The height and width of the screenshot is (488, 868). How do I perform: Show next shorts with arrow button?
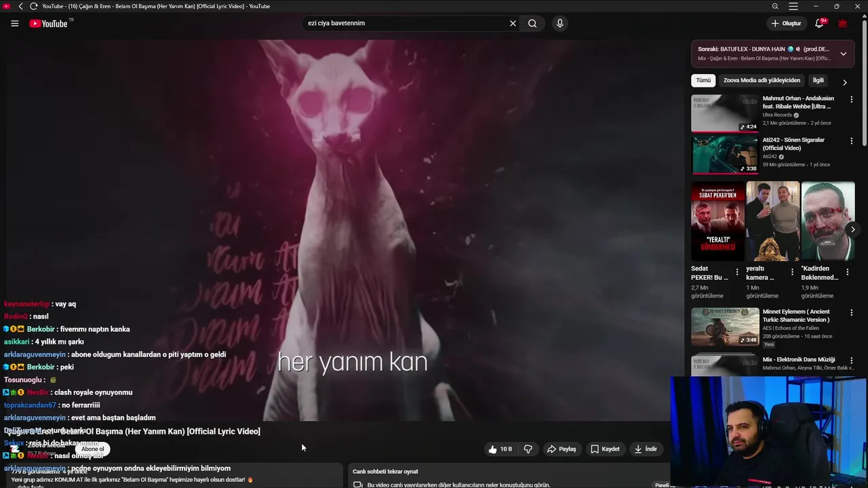coord(852,230)
